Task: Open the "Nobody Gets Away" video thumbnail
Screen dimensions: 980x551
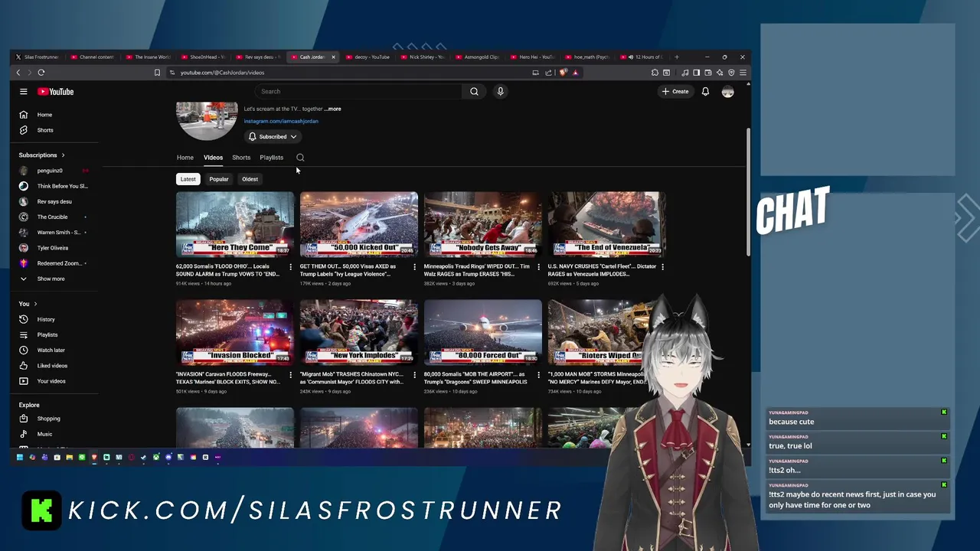Action: click(483, 224)
